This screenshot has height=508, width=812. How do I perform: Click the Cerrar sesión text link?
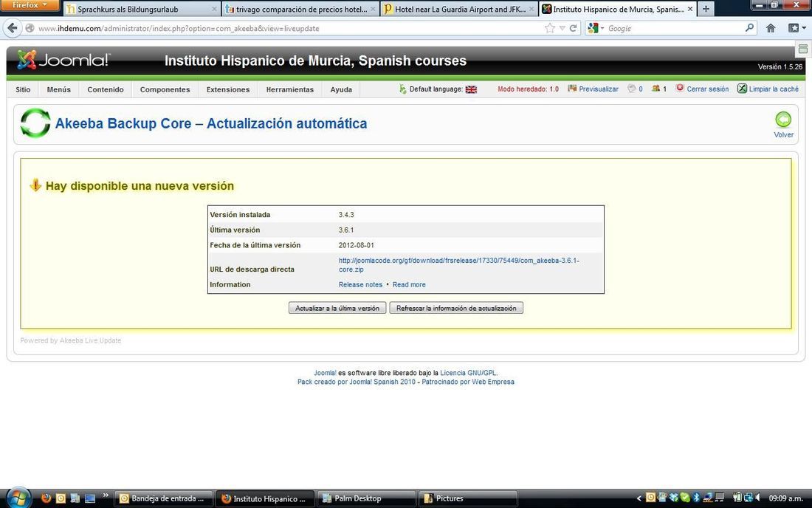pos(707,89)
